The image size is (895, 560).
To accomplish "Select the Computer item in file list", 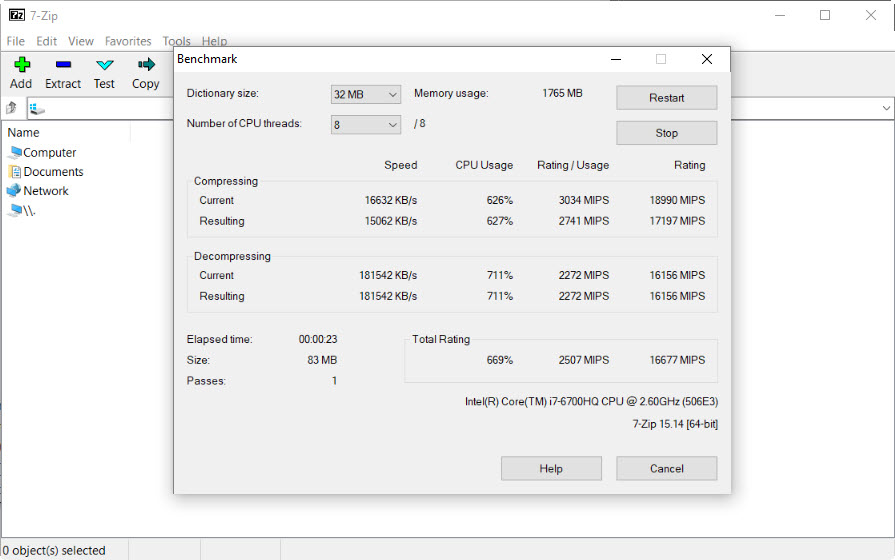I will pyautogui.click(x=49, y=153).
